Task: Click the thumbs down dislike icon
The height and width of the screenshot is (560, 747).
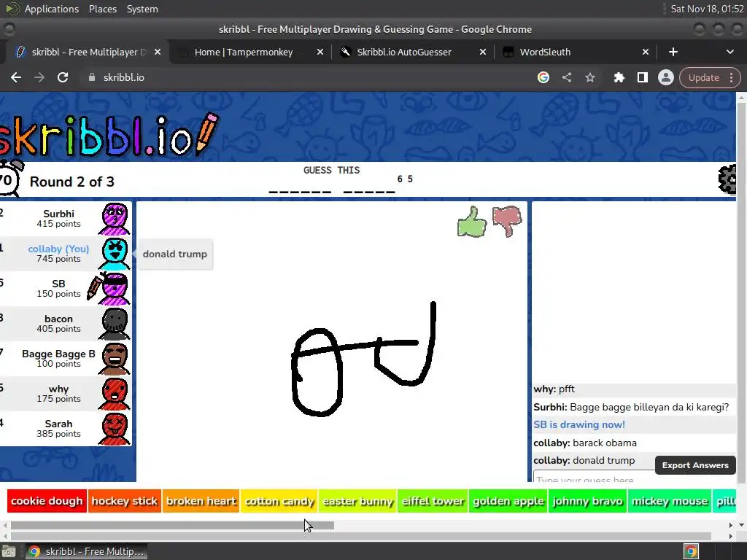Action: tap(508, 221)
